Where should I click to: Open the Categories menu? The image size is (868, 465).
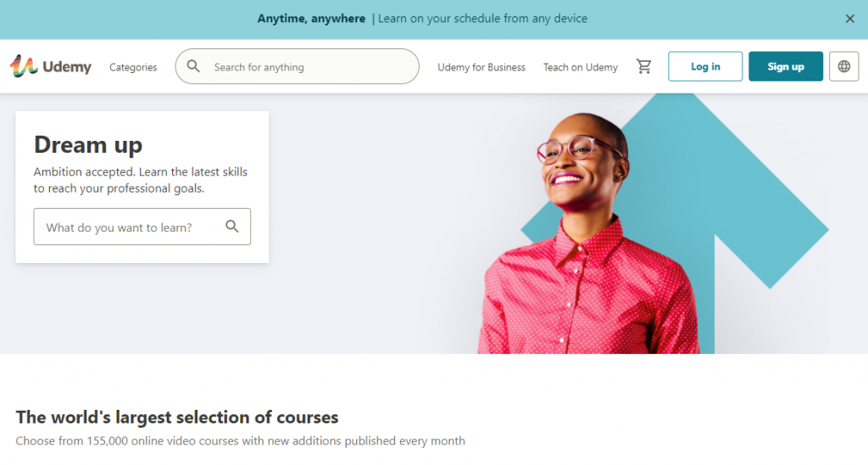click(x=133, y=67)
